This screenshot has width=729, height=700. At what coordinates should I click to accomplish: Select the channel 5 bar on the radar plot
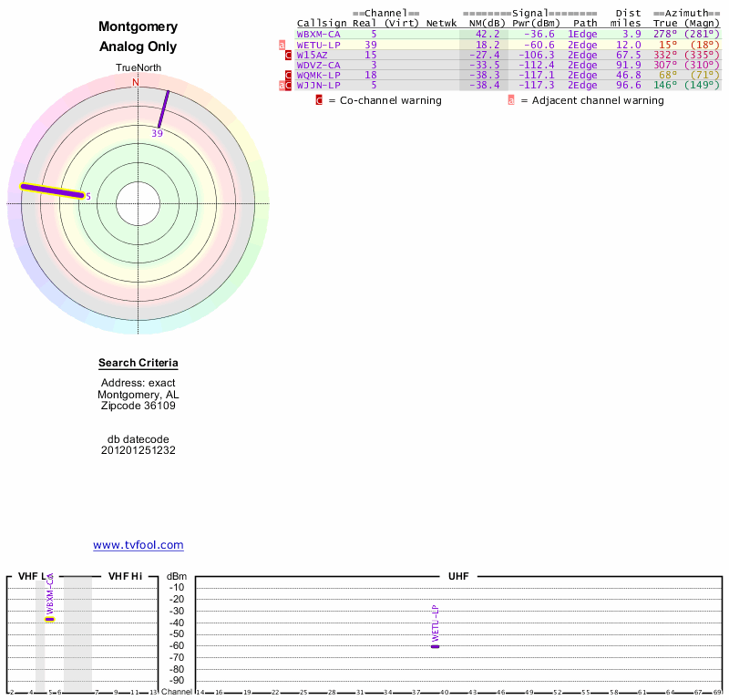point(52,190)
